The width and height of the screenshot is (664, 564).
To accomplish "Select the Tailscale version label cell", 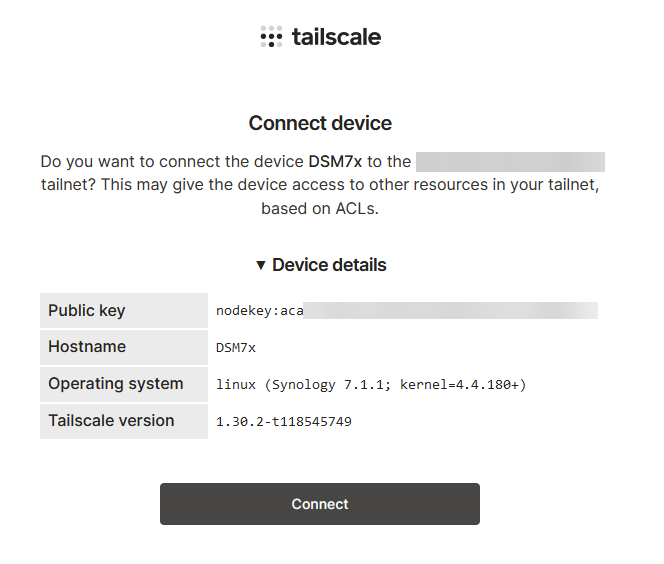I will tap(124, 421).
